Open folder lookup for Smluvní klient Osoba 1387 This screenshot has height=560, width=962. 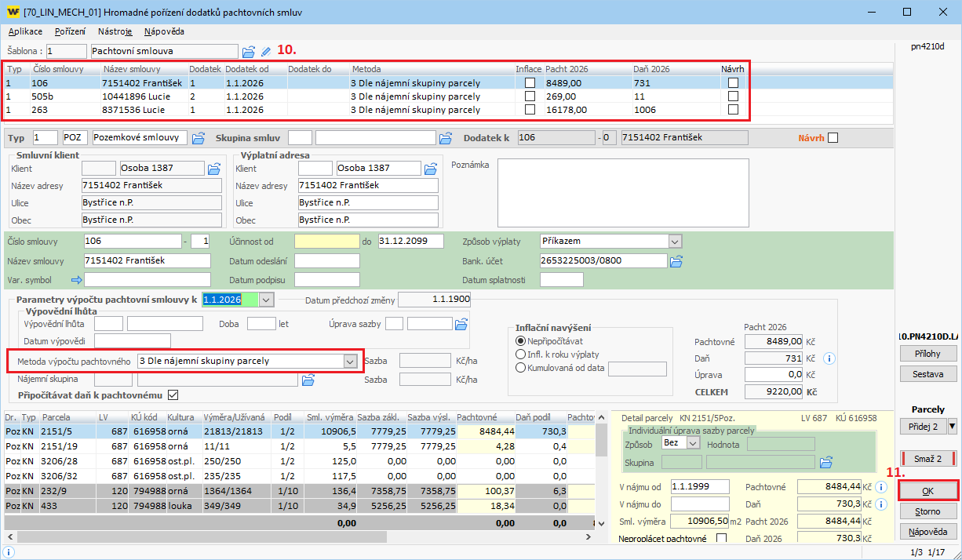coord(213,168)
